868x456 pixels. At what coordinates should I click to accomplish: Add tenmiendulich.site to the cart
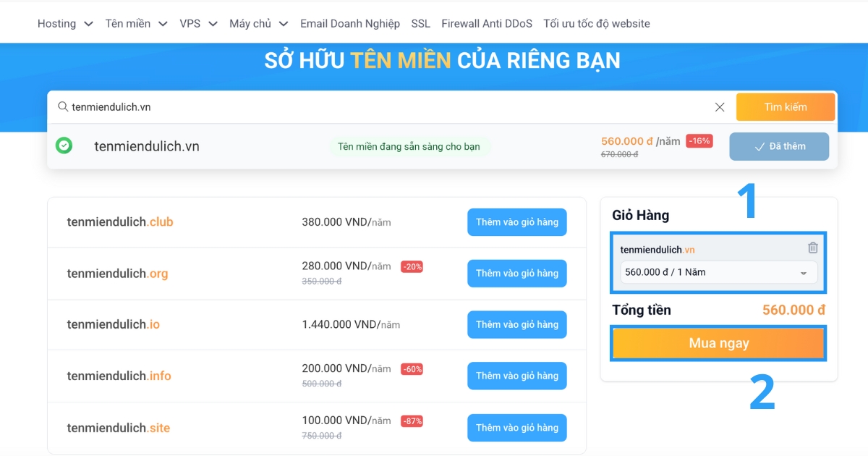[x=516, y=428]
